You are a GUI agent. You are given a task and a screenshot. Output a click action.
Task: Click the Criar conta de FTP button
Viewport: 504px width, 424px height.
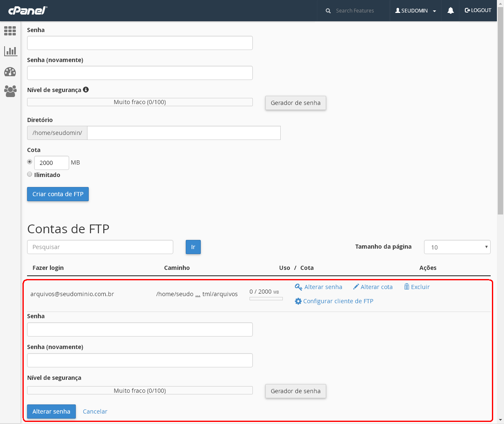click(58, 194)
